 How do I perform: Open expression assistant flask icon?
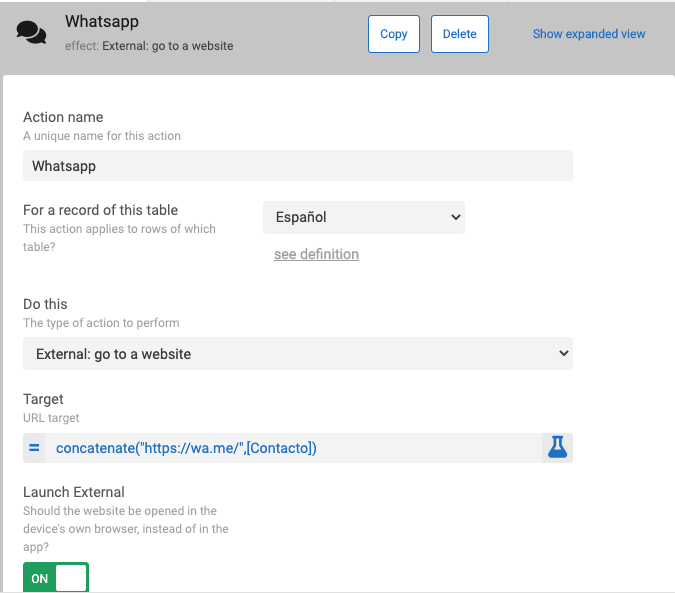557,448
